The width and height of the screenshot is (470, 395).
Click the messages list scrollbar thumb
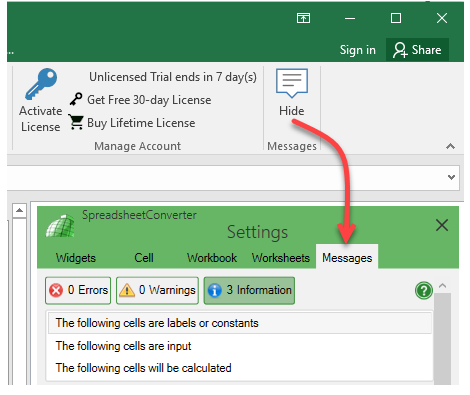(442, 338)
